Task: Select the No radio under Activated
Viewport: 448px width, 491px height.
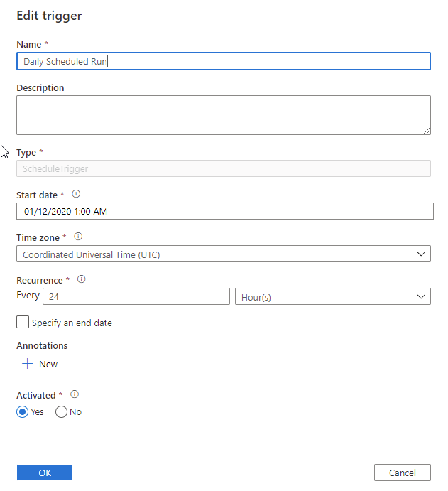Action: [x=62, y=412]
